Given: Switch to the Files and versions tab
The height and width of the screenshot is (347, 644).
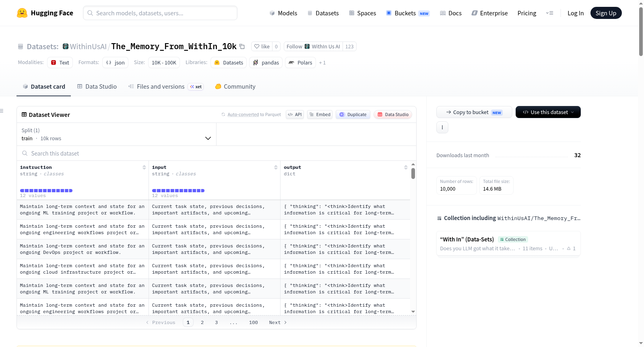Looking at the screenshot, I should [x=166, y=86].
